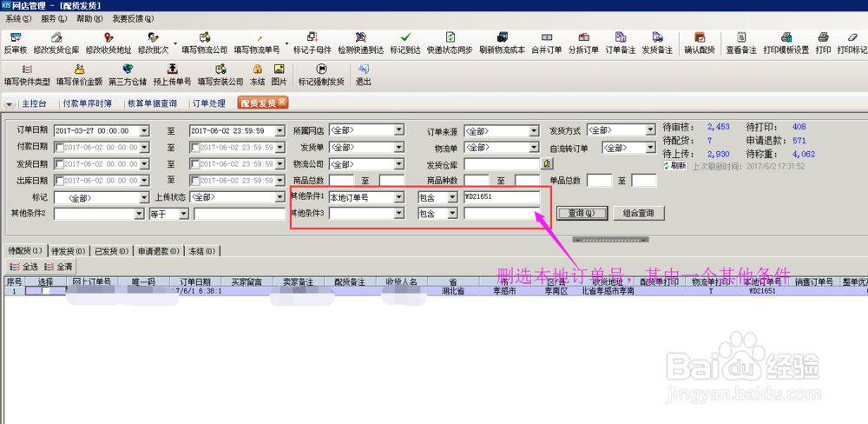This screenshot has height=424, width=868.
Task: Click the 查询 button
Action: (582, 213)
